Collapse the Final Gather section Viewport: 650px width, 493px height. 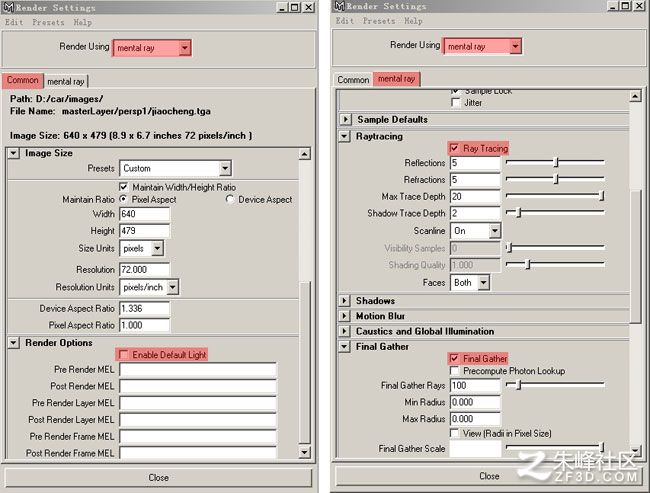344,347
